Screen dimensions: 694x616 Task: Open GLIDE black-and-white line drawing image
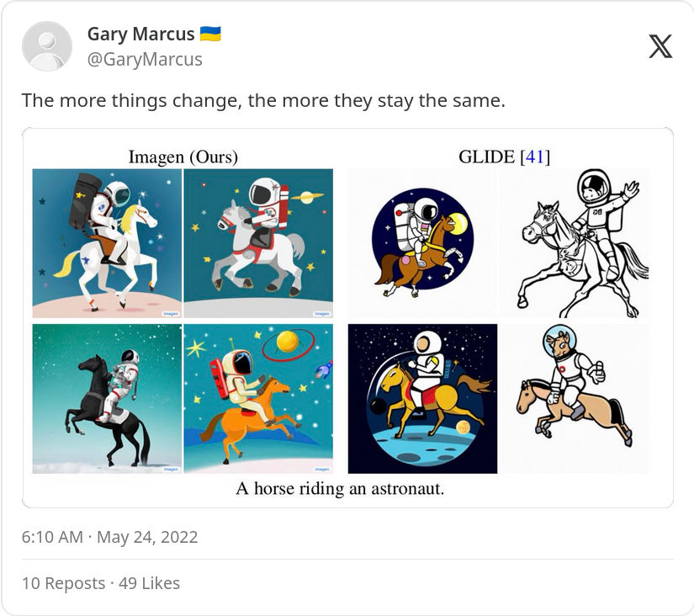pyautogui.click(x=574, y=243)
